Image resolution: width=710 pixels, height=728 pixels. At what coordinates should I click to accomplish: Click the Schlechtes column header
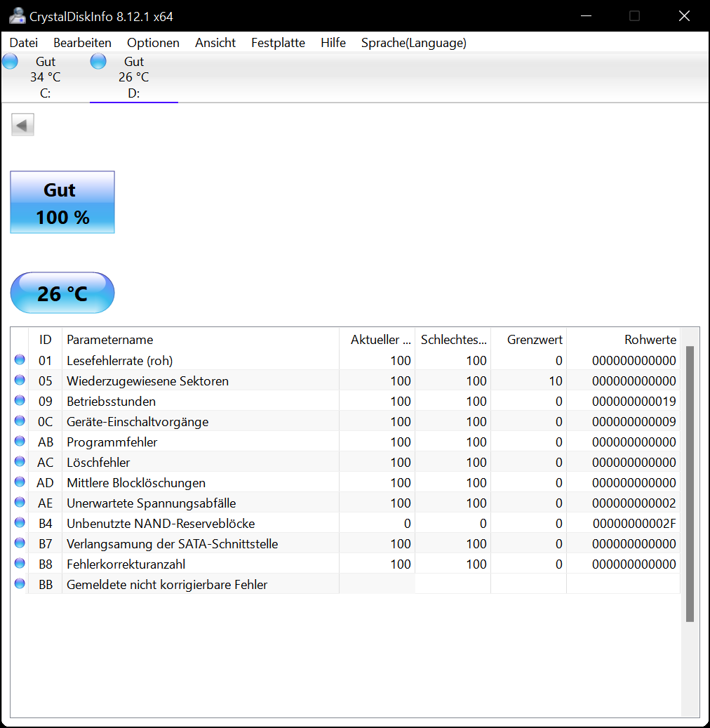tap(453, 339)
